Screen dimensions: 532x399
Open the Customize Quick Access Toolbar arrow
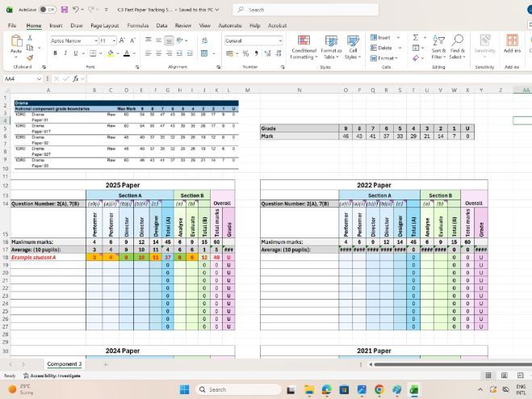[x=107, y=10]
